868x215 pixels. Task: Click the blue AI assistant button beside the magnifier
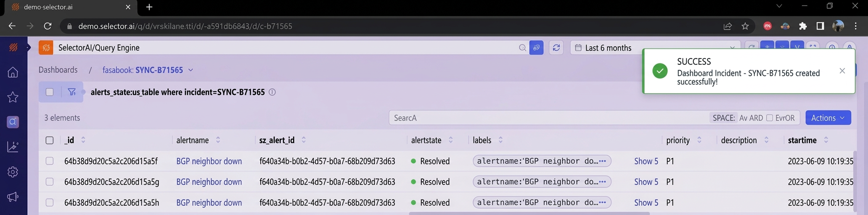tap(536, 48)
